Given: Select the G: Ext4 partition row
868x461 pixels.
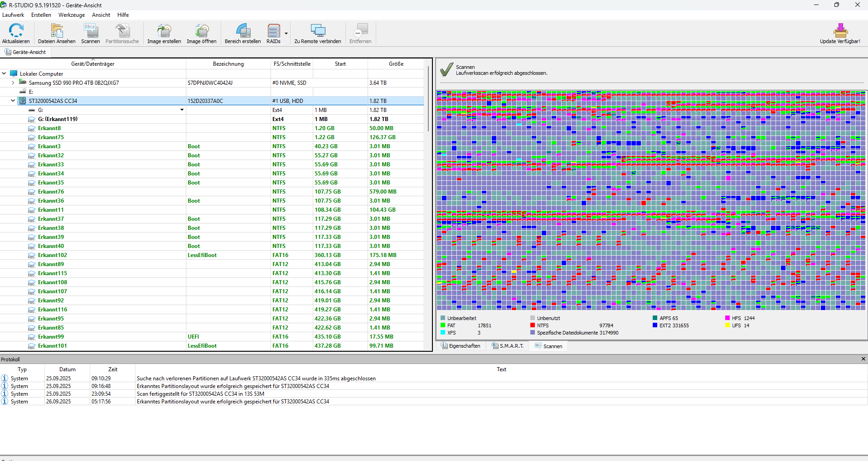Looking at the screenshot, I should click(x=212, y=110).
